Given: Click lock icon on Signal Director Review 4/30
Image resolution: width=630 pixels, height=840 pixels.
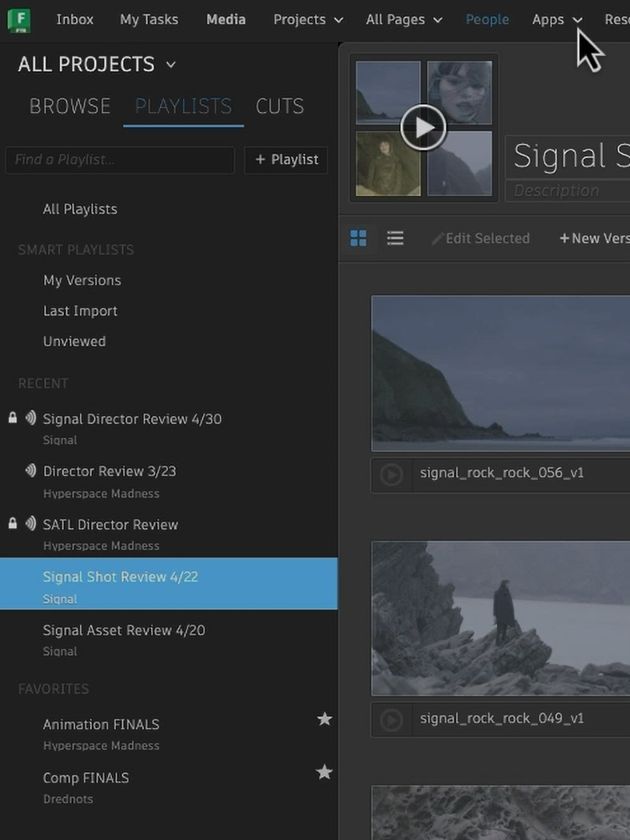Looking at the screenshot, I should pyautogui.click(x=12, y=418).
